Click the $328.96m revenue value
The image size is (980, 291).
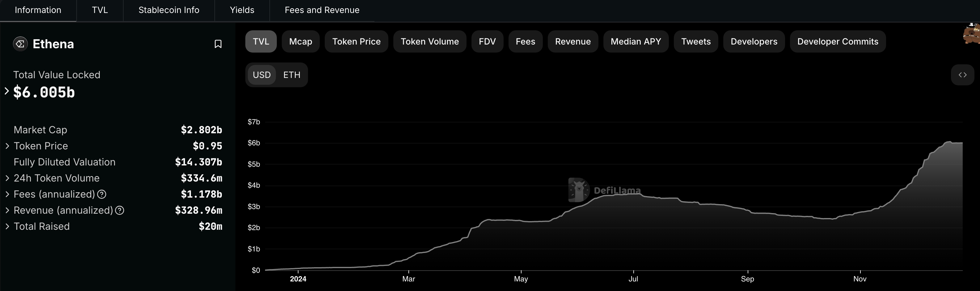199,210
